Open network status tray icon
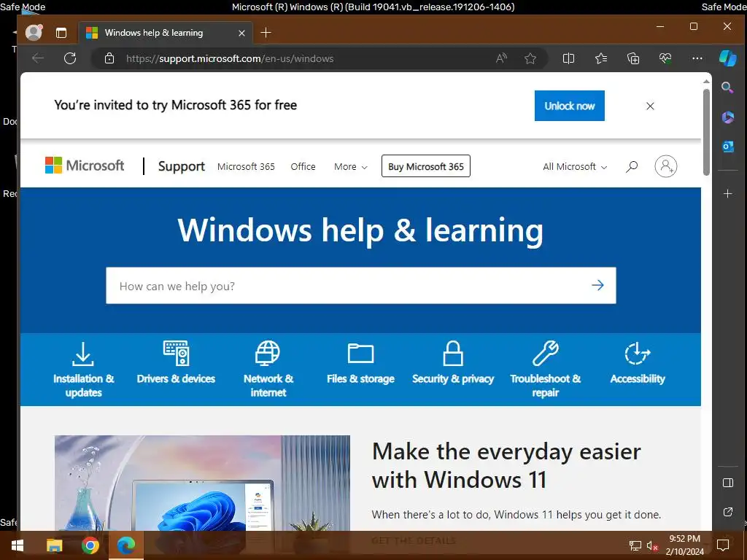The height and width of the screenshot is (560, 747). (x=635, y=545)
